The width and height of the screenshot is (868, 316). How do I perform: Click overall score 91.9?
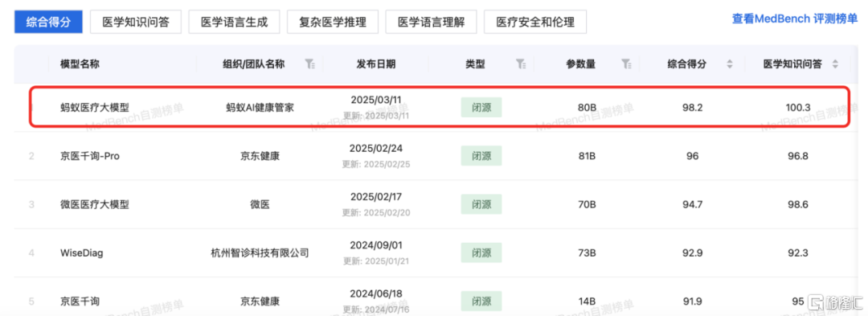pos(693,302)
